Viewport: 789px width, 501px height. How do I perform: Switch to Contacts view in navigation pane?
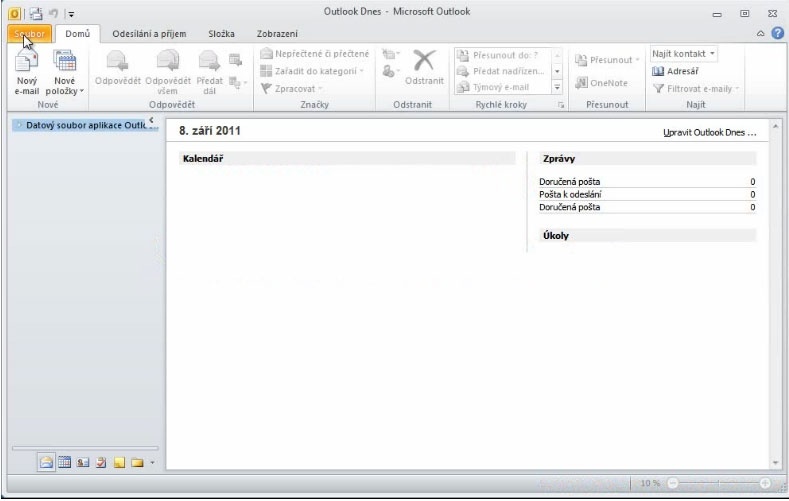(83, 462)
